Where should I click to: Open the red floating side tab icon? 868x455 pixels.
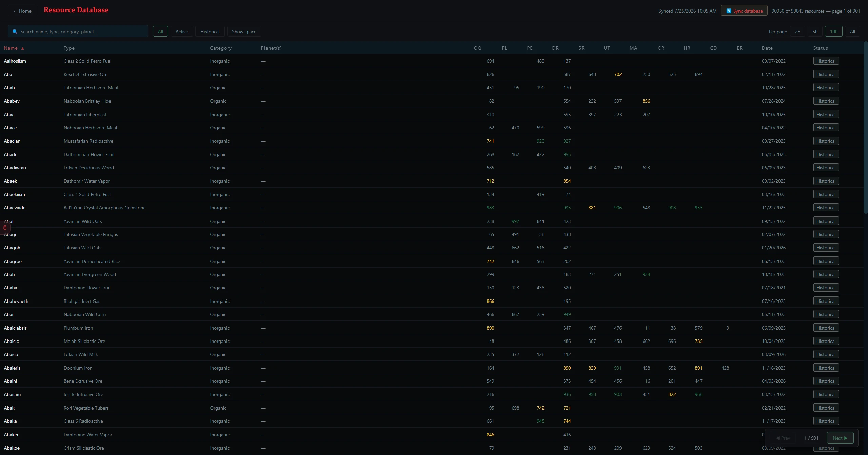point(5,228)
